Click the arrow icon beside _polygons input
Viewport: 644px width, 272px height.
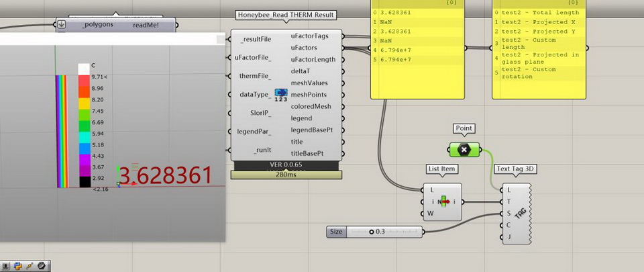(x=62, y=25)
